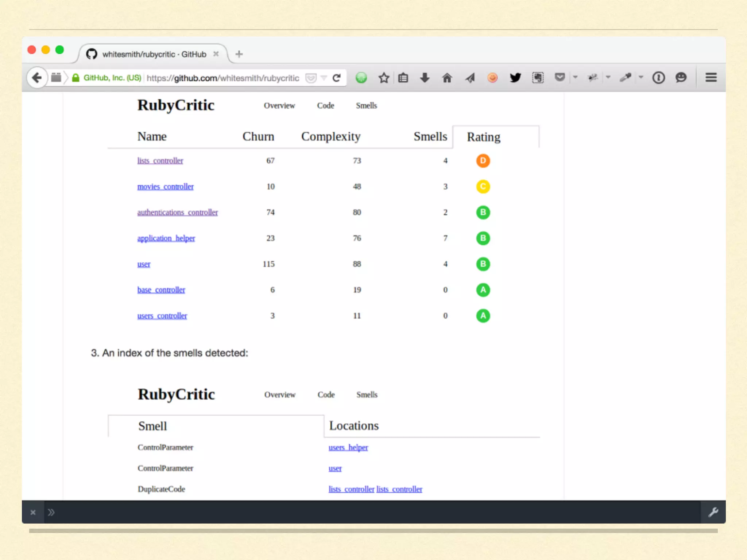Viewport: 747px width, 560px height.
Task: Open a new tab with the plus button
Action: click(x=239, y=54)
